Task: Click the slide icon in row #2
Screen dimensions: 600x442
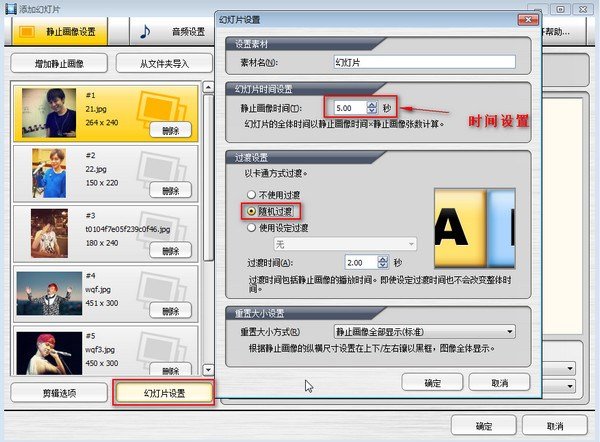Action: pos(161,169)
